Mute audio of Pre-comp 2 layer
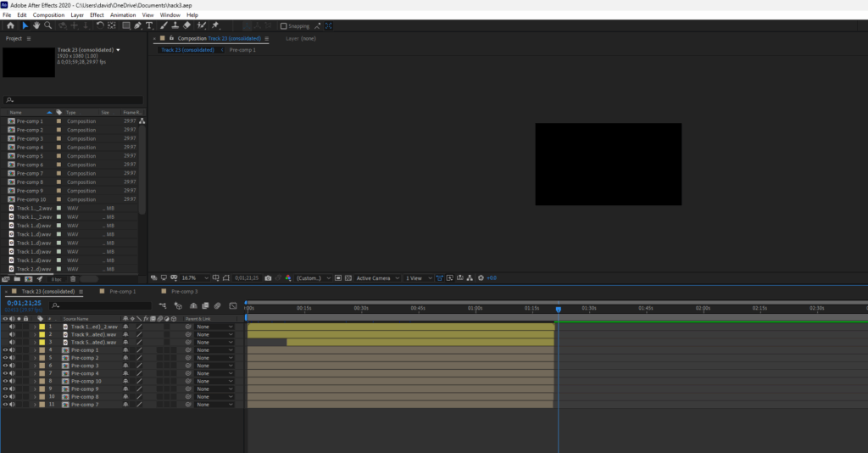 12,358
